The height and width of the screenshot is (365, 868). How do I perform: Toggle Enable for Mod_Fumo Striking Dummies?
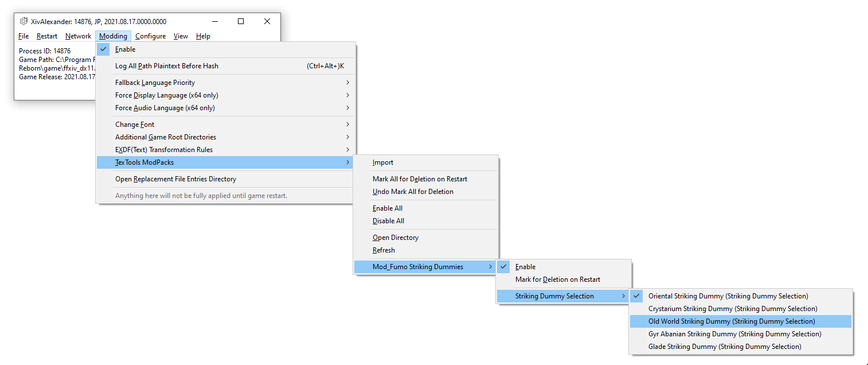coord(525,267)
